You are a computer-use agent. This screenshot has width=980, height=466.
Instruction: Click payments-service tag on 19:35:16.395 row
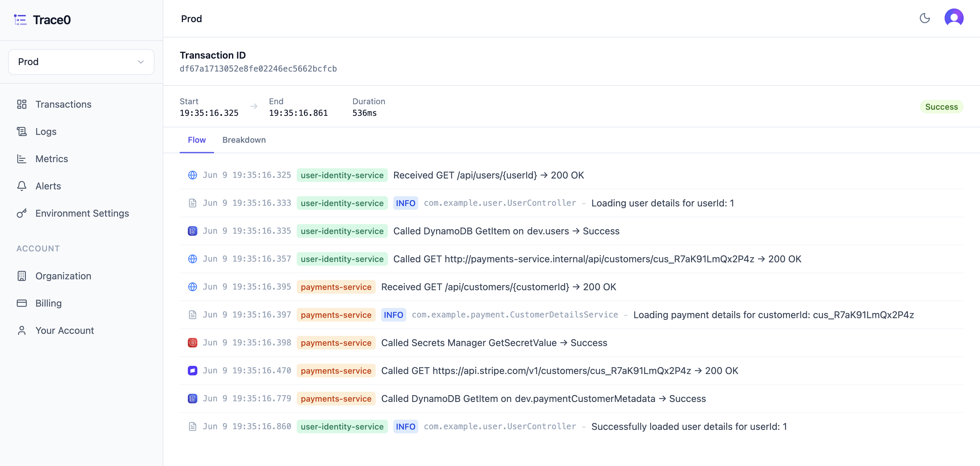336,287
